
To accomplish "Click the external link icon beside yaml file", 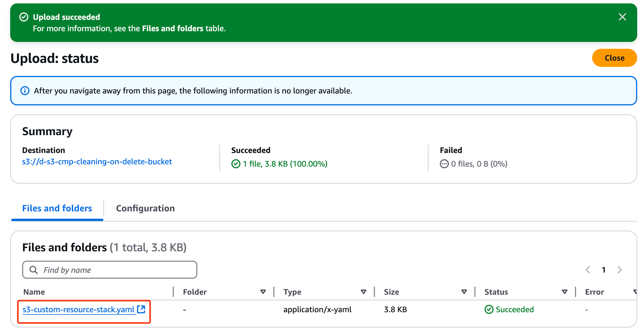I will [x=141, y=309].
